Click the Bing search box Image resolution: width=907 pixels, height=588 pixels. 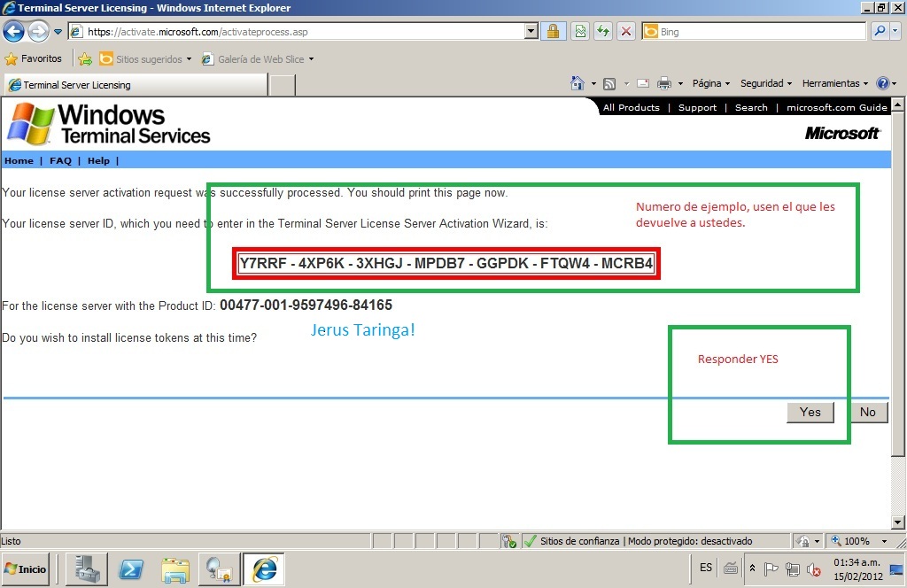click(x=754, y=32)
